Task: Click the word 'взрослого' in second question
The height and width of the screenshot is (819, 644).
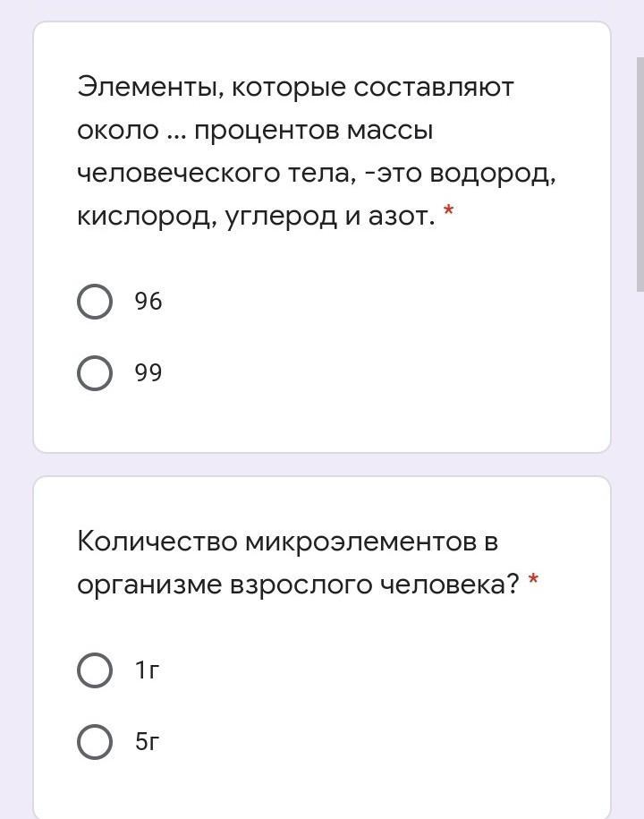Action: 301,584
